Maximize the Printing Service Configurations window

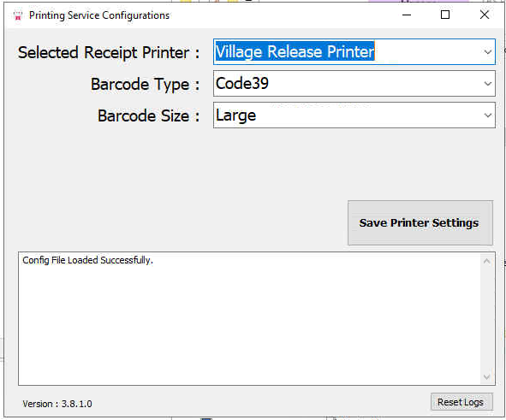(445, 15)
